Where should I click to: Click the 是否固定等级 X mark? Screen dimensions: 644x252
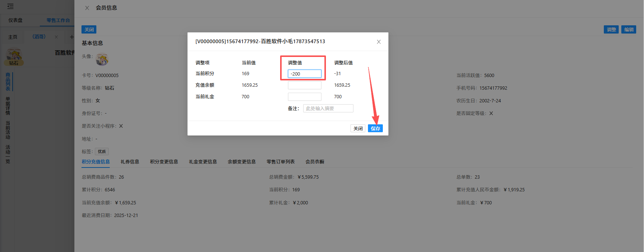pos(491,113)
